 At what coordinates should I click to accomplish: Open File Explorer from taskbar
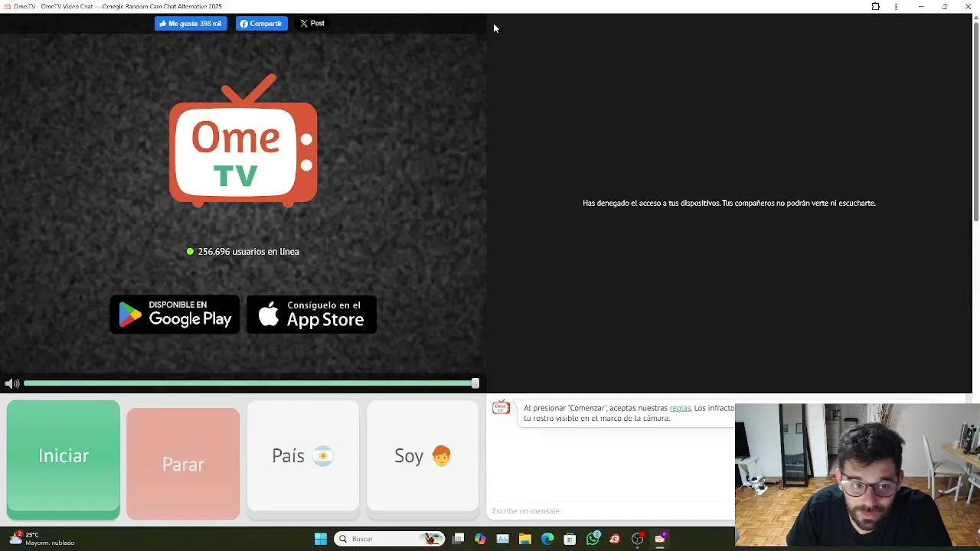pyautogui.click(x=524, y=539)
